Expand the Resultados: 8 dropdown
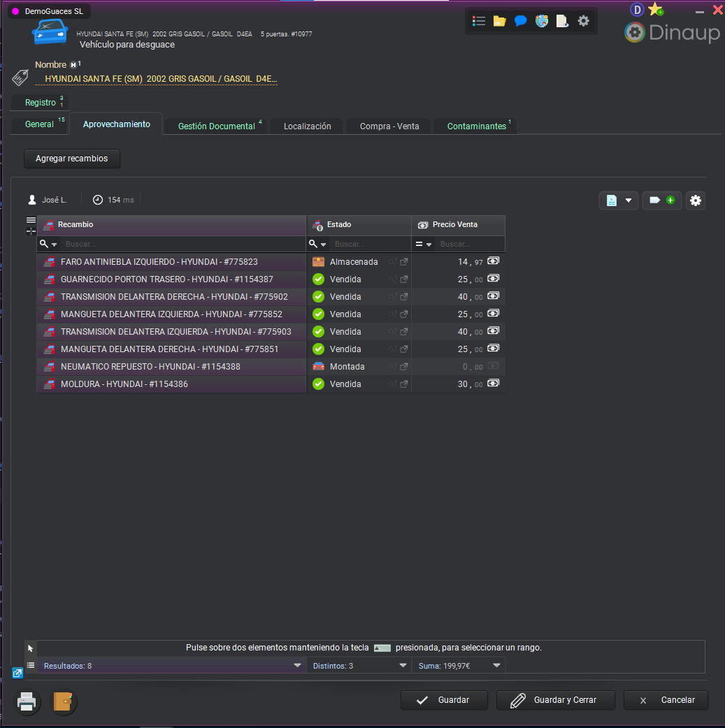The height and width of the screenshot is (728, 725). (x=296, y=666)
